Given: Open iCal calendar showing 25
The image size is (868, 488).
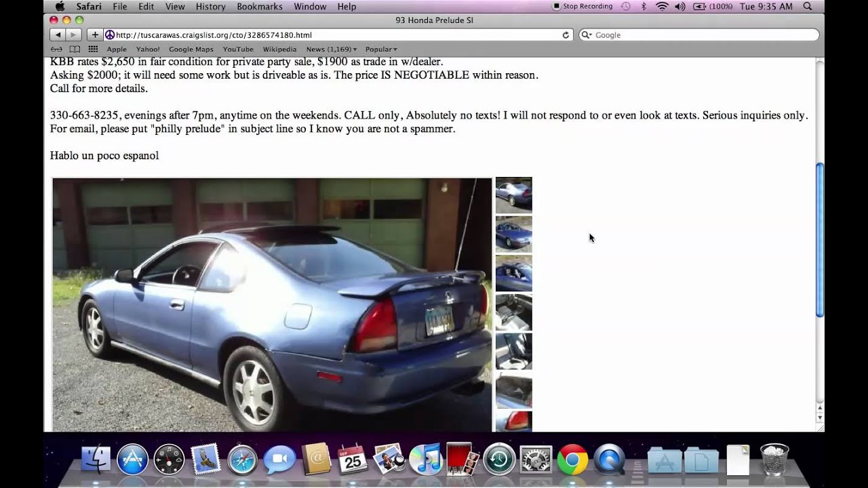Looking at the screenshot, I should pos(353,460).
